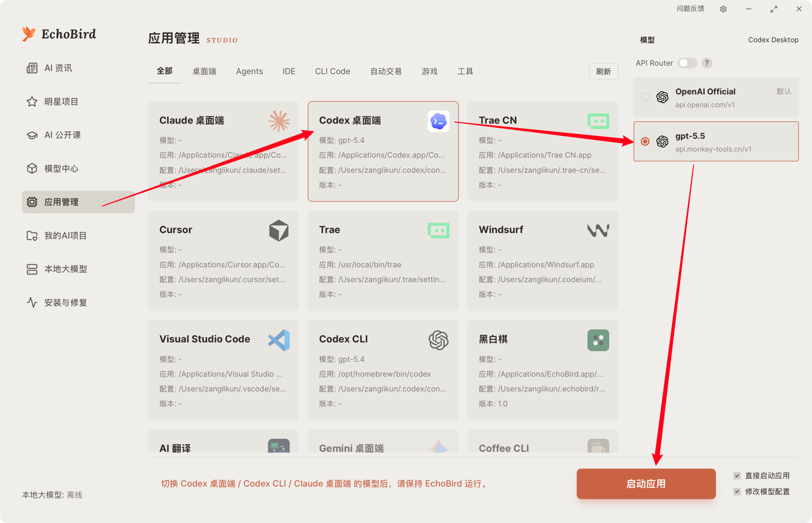Click the Visual Studio Code icon
This screenshot has height=523, width=812.
[279, 340]
